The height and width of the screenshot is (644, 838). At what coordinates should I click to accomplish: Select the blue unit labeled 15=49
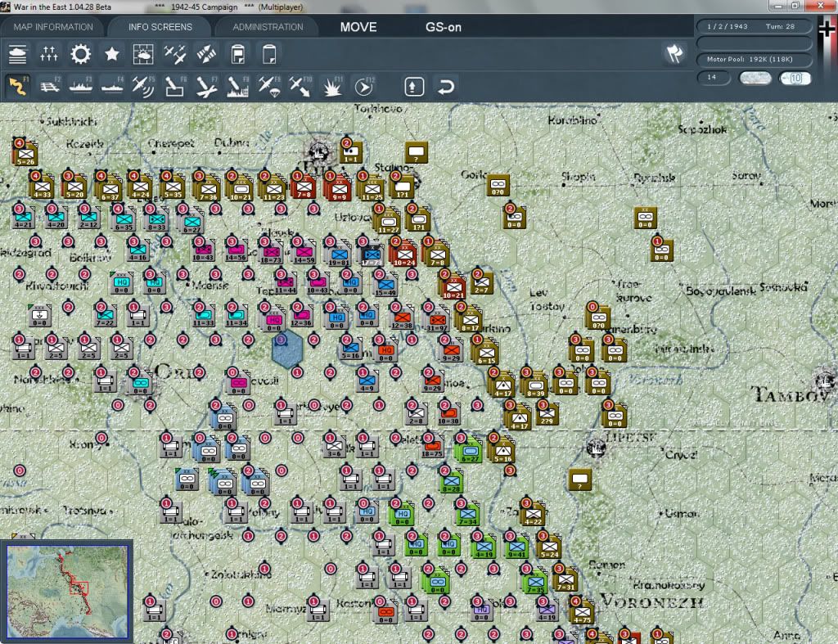(x=385, y=286)
